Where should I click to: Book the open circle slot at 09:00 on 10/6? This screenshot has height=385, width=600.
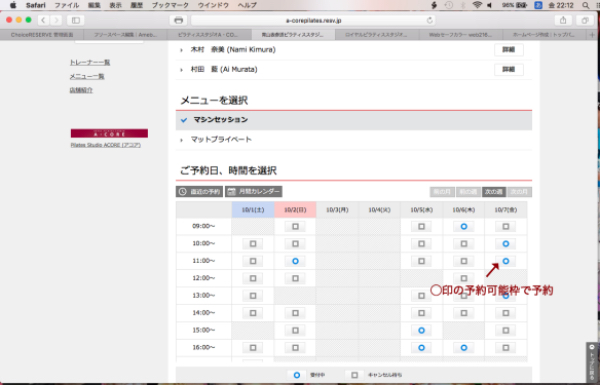(464, 227)
